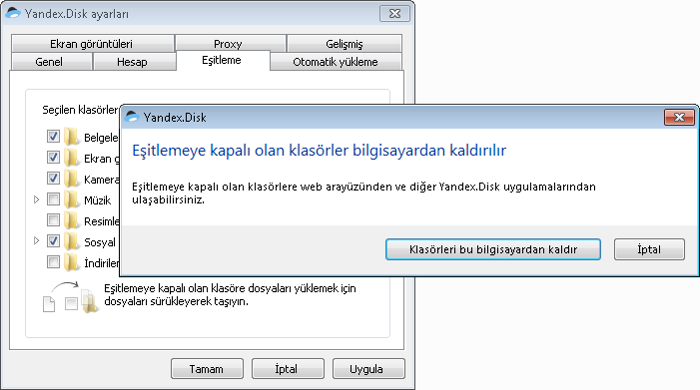This screenshot has height=390, width=700.
Task: Click the Sosyal folder icon
Action: pos(71,241)
